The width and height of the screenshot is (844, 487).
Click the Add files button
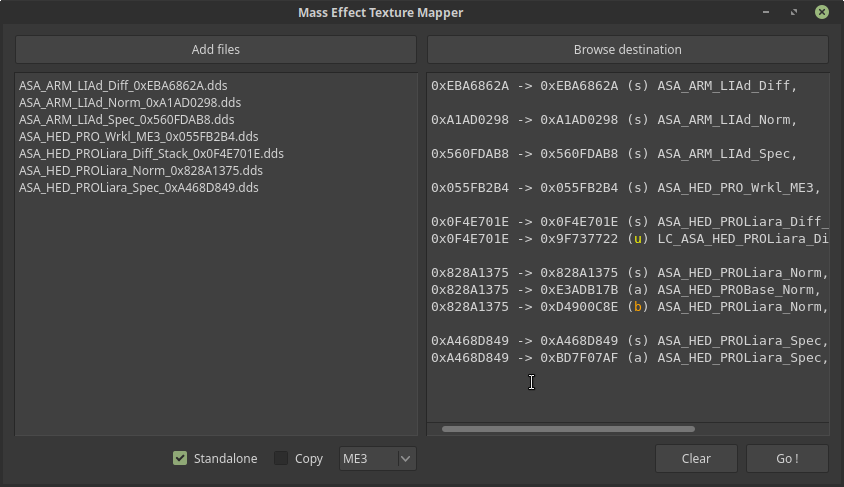[216, 50]
